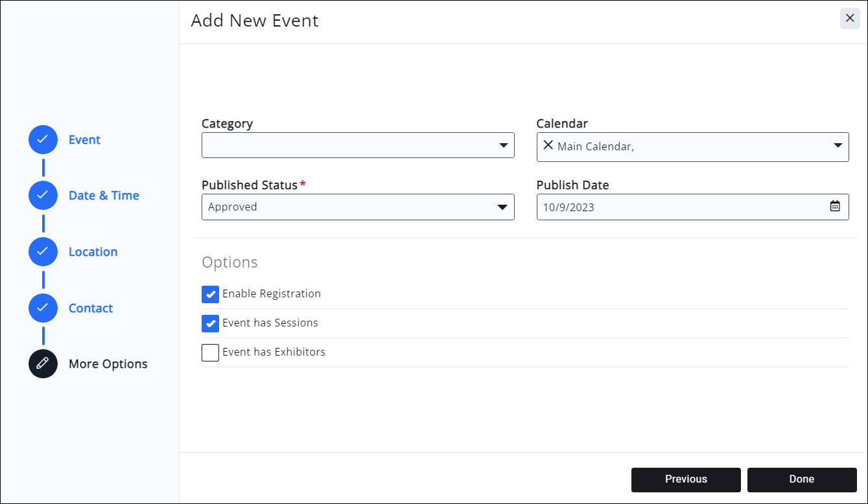This screenshot has width=868, height=504.
Task: Click the Date & Time step circle icon
Action: (x=43, y=195)
